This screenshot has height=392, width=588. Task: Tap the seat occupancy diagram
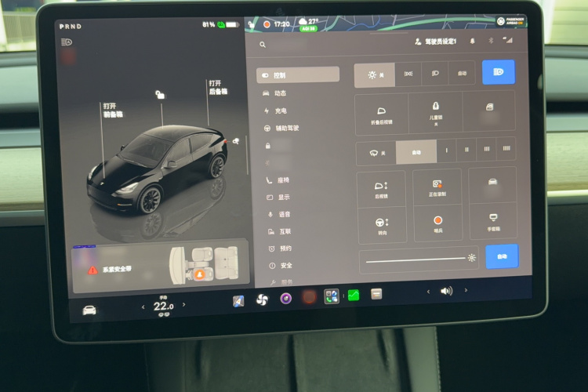click(x=204, y=264)
